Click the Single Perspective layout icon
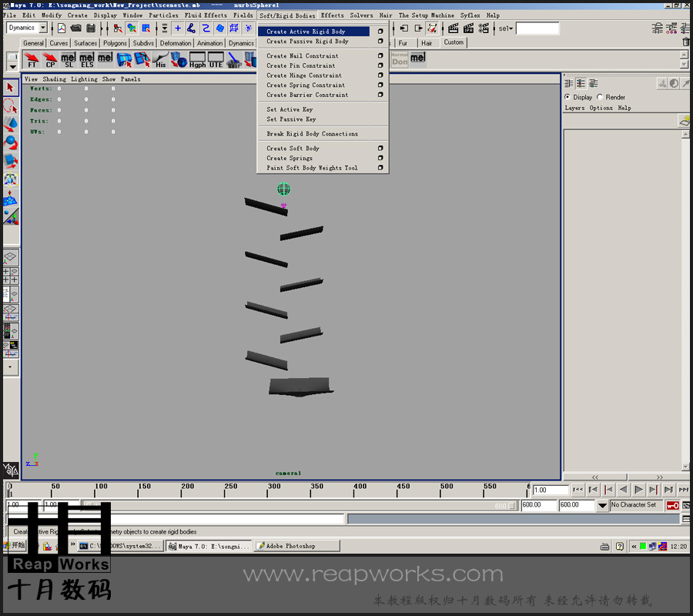693x616 pixels. coord(11,257)
